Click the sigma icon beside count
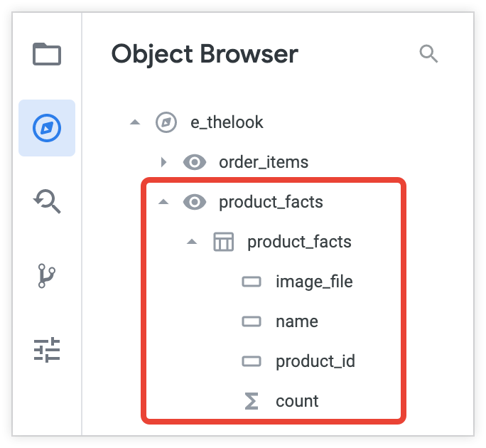This screenshot has width=486, height=448. point(252,401)
